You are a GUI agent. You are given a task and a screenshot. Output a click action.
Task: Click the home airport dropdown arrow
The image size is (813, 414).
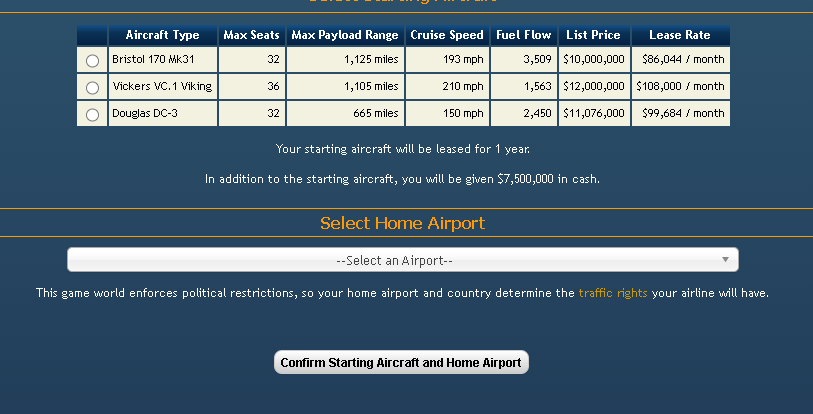(725, 259)
